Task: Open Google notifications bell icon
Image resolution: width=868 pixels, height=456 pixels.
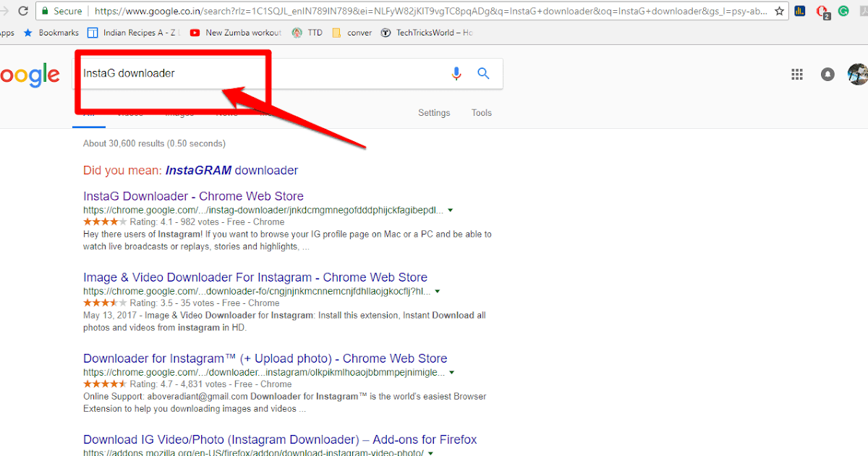Action: coord(827,74)
